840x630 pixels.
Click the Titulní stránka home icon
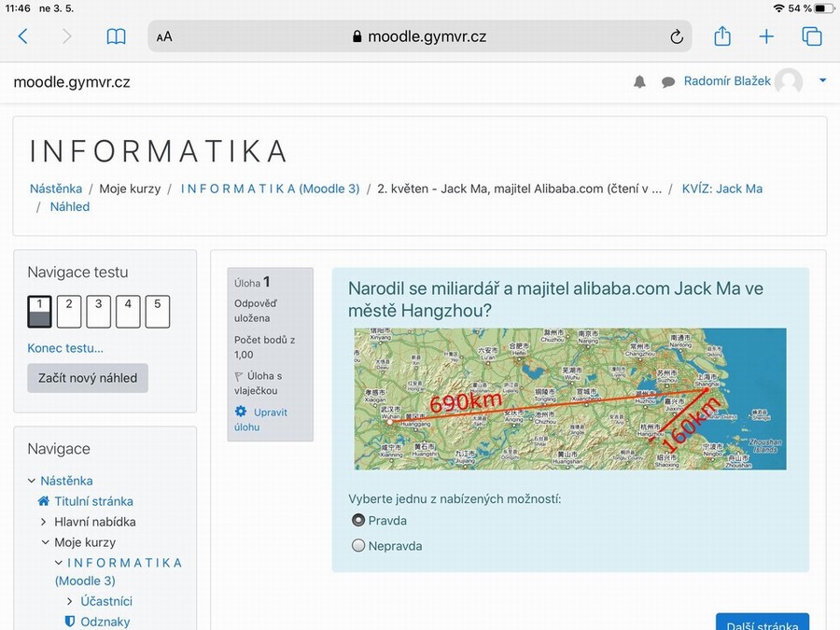pyautogui.click(x=44, y=501)
